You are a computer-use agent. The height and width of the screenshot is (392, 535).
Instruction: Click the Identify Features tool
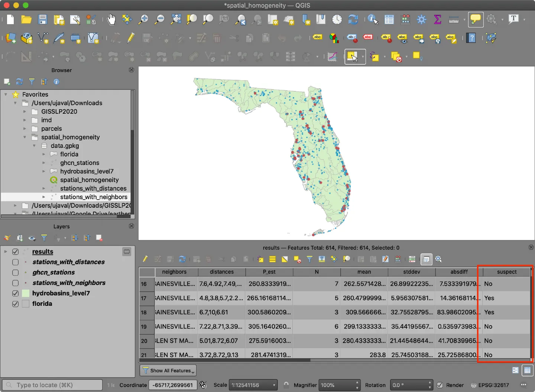click(373, 19)
